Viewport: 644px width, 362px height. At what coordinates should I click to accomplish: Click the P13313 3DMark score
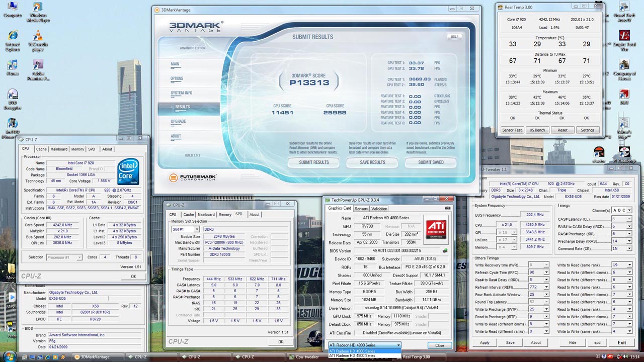[309, 82]
